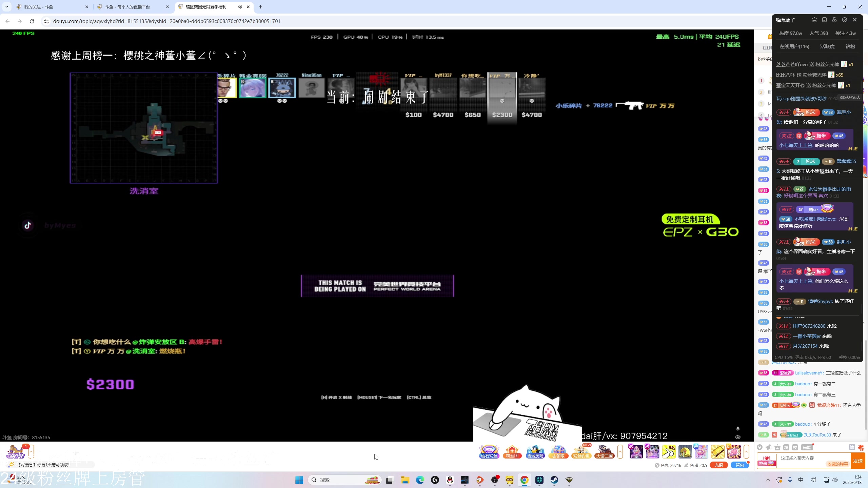This screenshot has width=868, height=488.
Task: Click the 热度 97.8w stat
Action: tap(790, 33)
